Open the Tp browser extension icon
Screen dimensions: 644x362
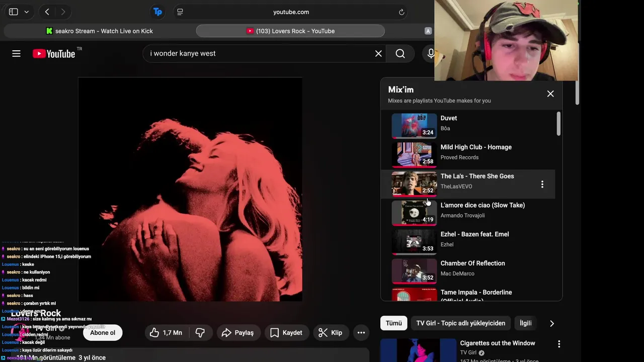point(158,12)
